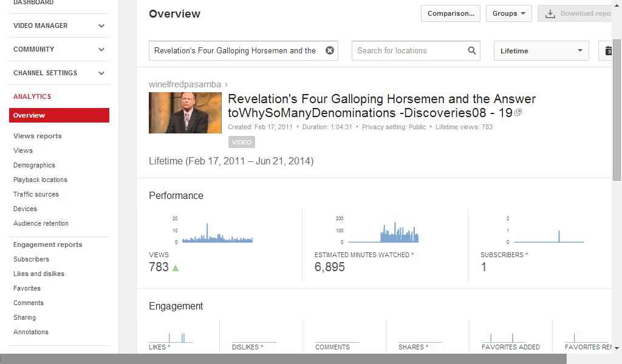Click the Download report button
Image resolution: width=622 pixels, height=364 pixels.
[576, 13]
